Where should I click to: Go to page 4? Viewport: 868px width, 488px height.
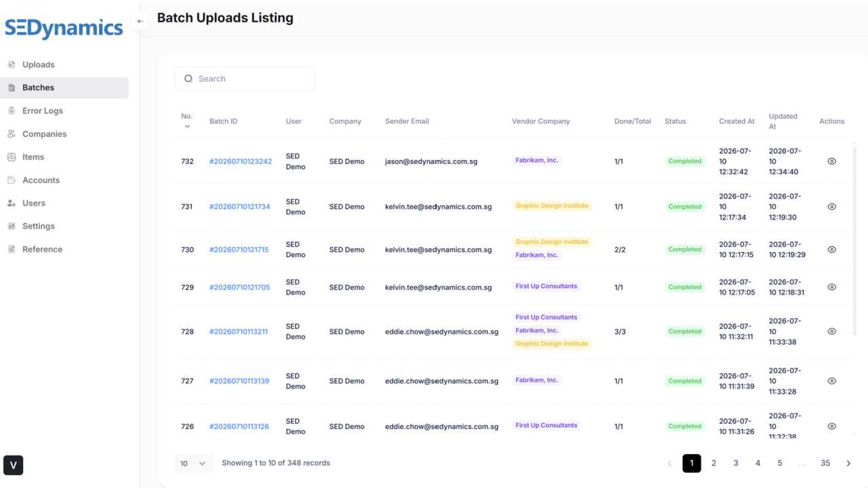pyautogui.click(x=757, y=463)
